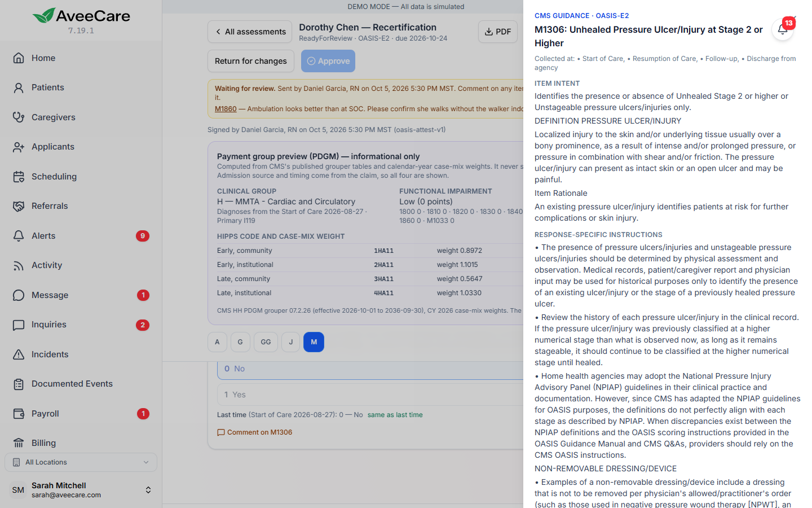Viewport: 812px width, 508px height.
Task: Open the Sarah Mitchell account switcher
Action: [x=81, y=490]
